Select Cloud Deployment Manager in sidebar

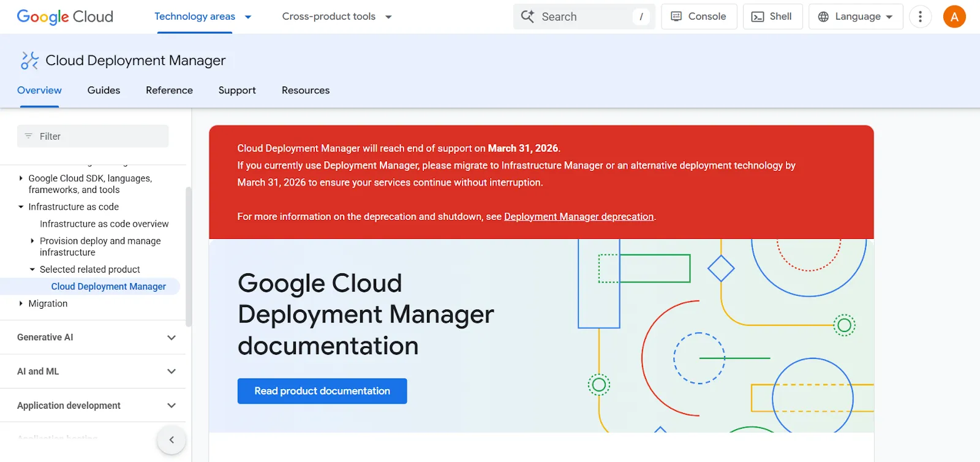(108, 286)
